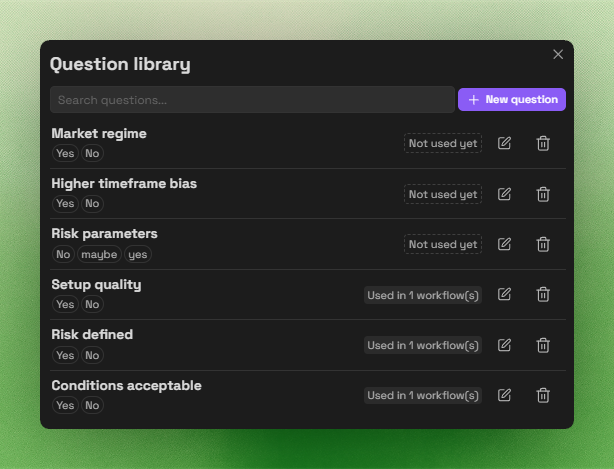The width and height of the screenshot is (614, 469).
Task: Close the Question library dialog
Action: (558, 54)
